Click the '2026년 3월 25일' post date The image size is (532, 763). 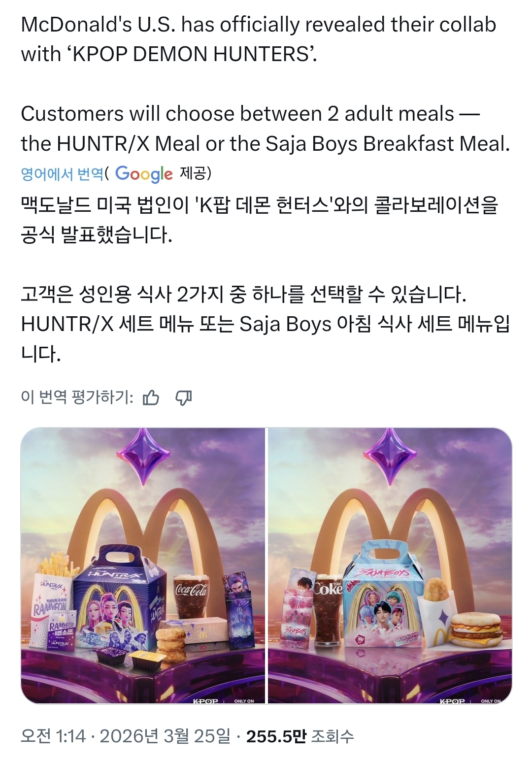[x=165, y=736]
